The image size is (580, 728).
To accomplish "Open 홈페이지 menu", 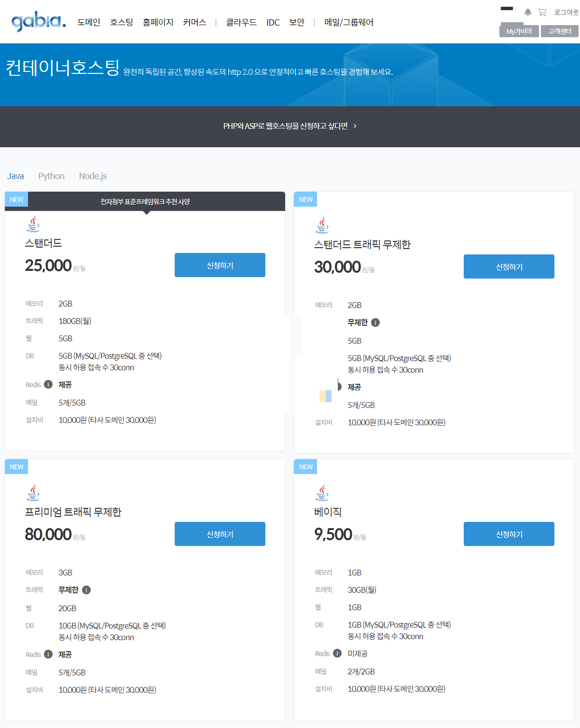I will coord(158,22).
